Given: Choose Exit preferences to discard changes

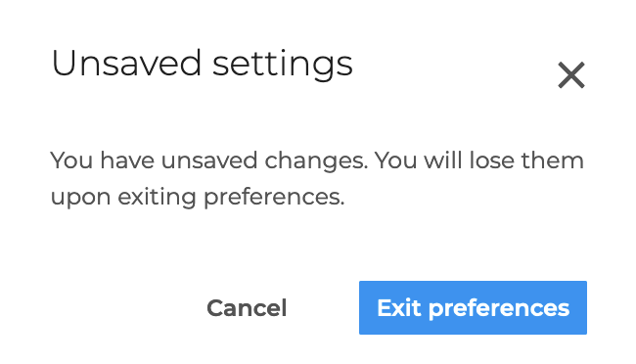Looking at the screenshot, I should coord(473,307).
